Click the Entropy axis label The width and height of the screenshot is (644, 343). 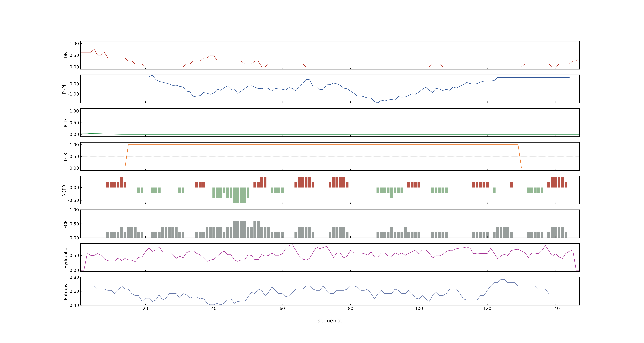[x=66, y=291]
